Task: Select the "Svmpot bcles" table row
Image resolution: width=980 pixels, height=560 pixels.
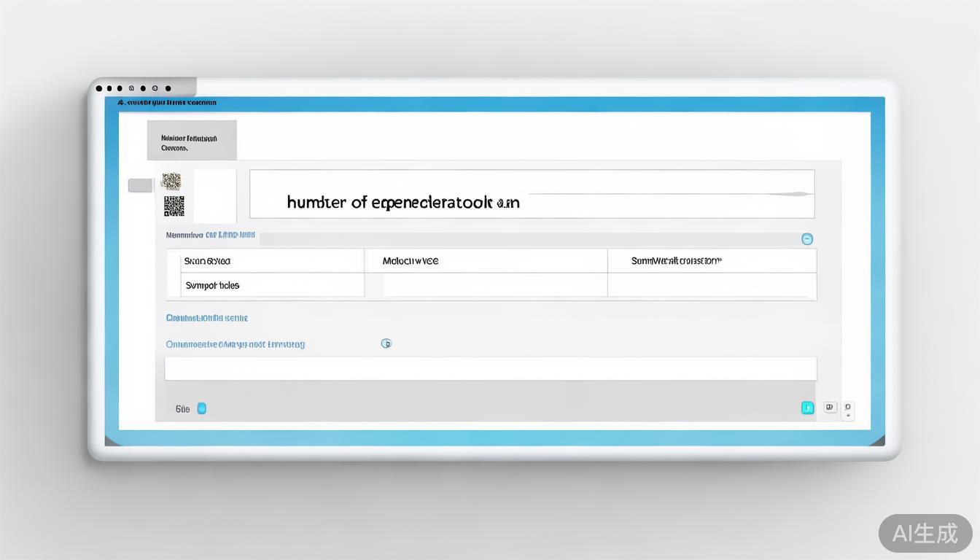Action: tap(272, 285)
